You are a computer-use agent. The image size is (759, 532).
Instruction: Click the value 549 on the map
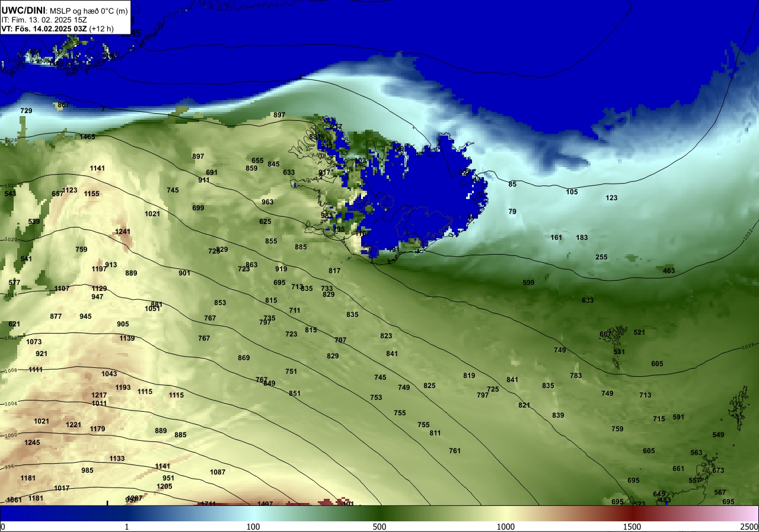coord(718,435)
